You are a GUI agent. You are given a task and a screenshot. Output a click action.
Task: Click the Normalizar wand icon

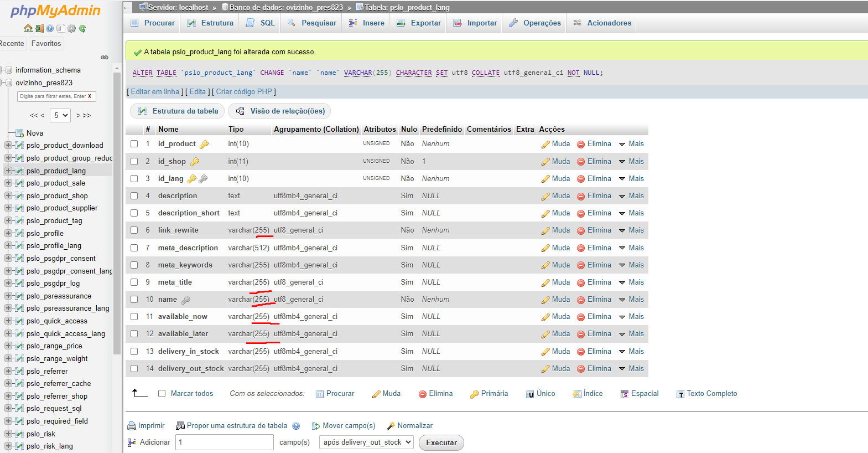(x=391, y=426)
